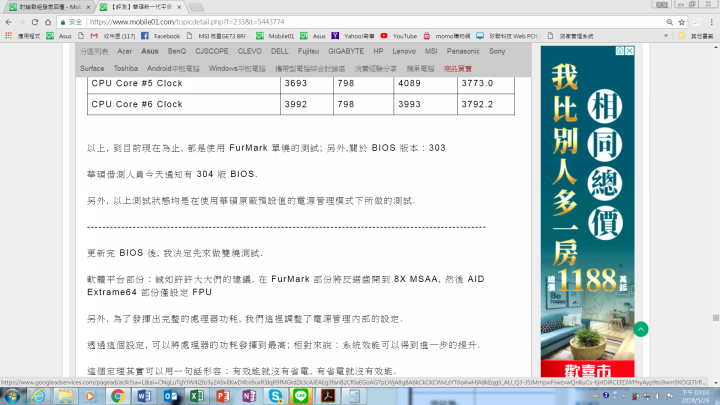Open a new tab
720x405 pixels.
tap(196, 7)
